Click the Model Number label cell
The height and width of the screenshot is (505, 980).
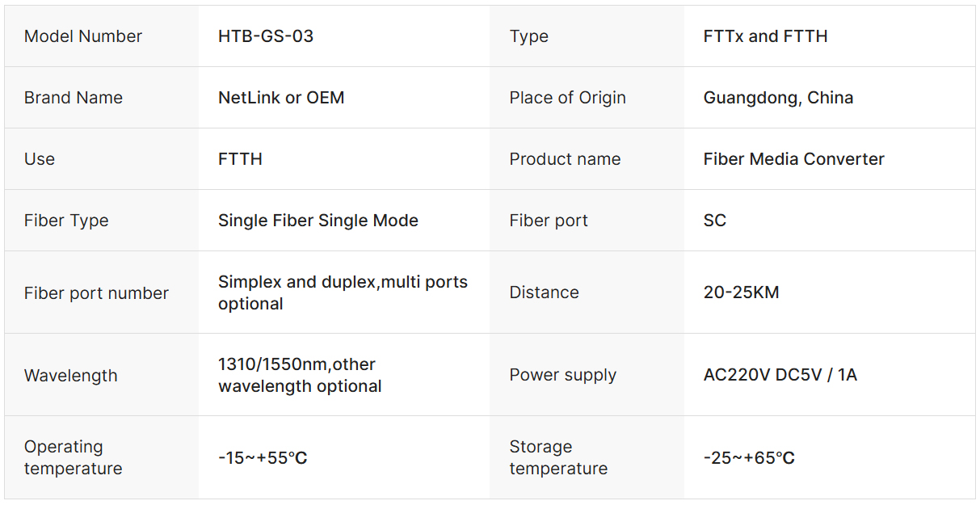click(x=83, y=36)
